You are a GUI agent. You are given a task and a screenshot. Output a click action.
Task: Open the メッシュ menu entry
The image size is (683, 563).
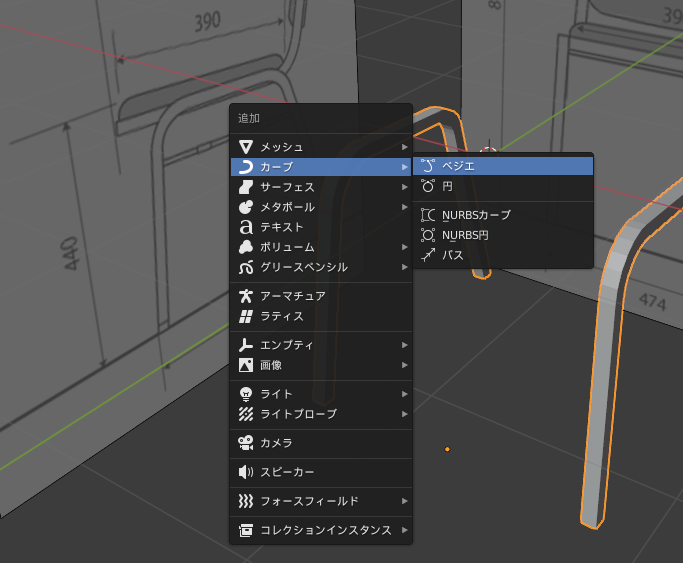(321, 147)
